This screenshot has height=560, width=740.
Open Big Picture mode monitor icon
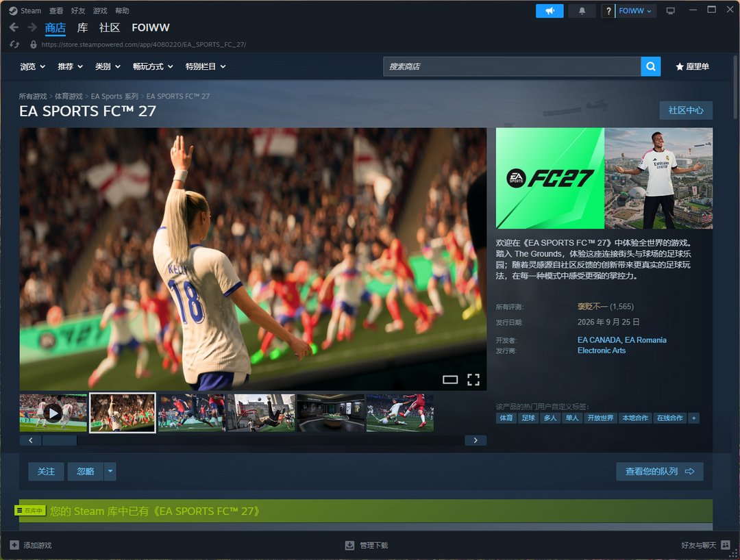tap(670, 11)
